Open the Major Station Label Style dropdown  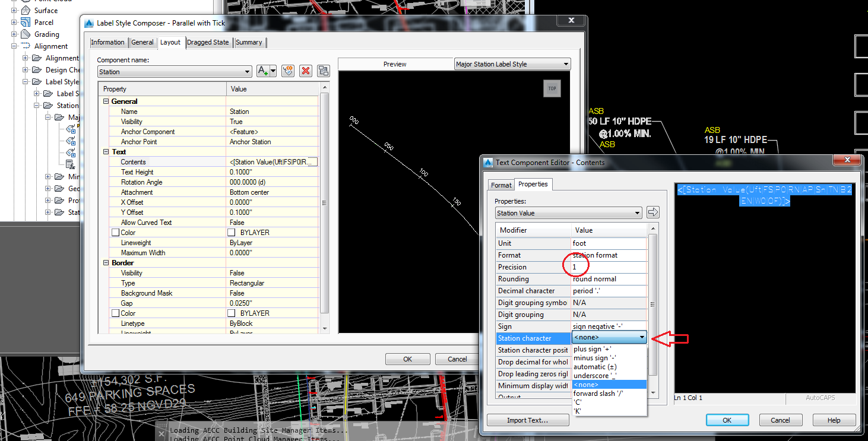pos(565,64)
